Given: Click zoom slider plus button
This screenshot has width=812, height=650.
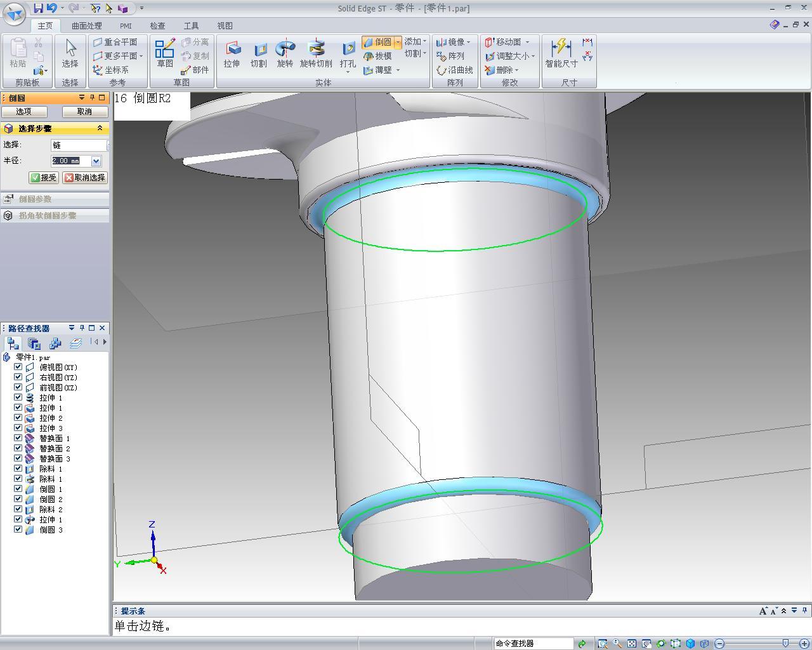Looking at the screenshot, I should click(804, 644).
